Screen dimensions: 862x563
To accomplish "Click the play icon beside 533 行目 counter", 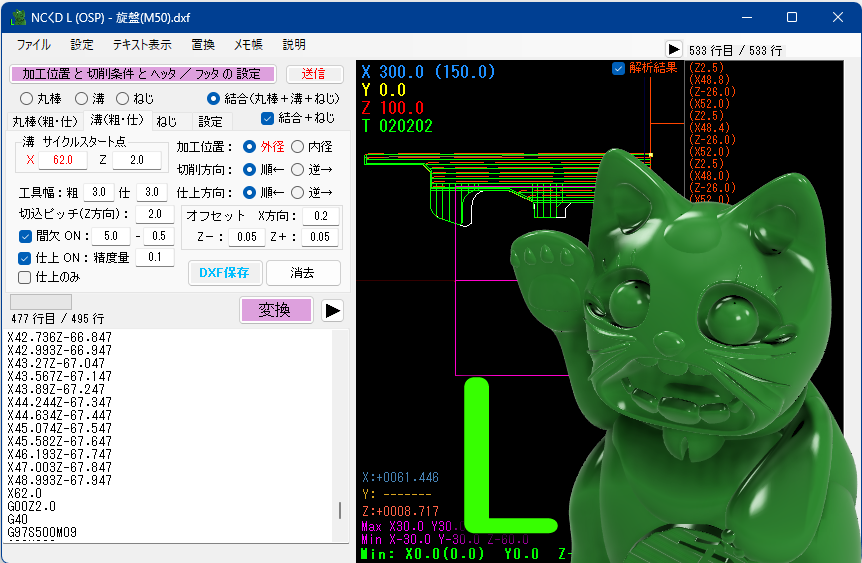I will point(673,49).
